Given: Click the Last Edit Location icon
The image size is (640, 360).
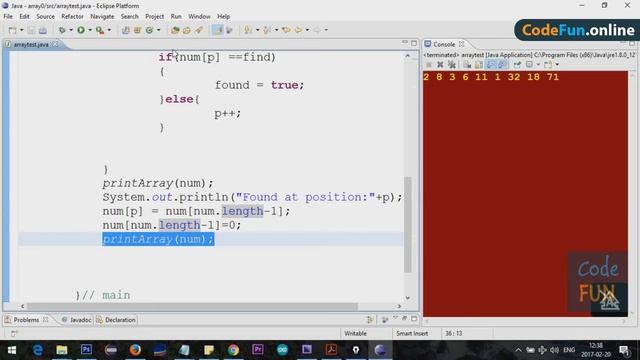Looking at the screenshot, I should tap(287, 30).
